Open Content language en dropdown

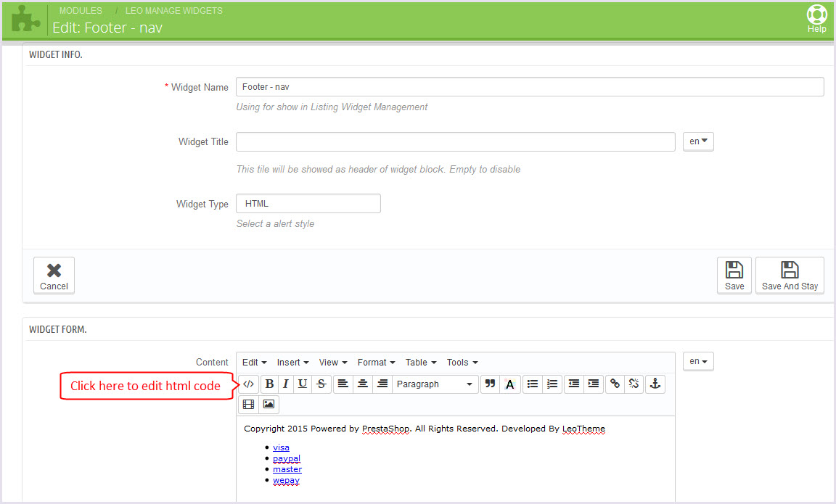(x=698, y=361)
